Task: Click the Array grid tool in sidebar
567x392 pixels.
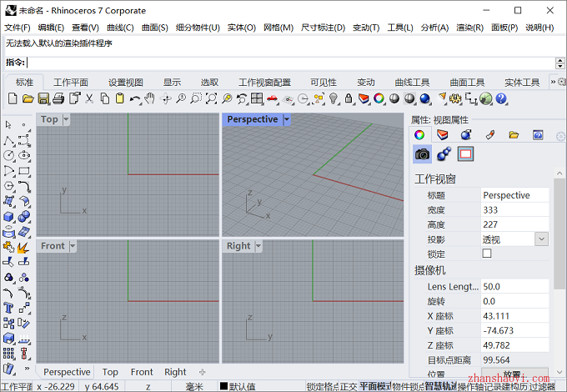Action: pos(8,354)
